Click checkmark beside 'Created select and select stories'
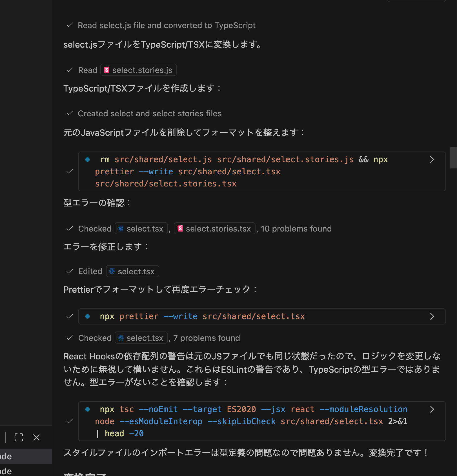 pyautogui.click(x=70, y=114)
